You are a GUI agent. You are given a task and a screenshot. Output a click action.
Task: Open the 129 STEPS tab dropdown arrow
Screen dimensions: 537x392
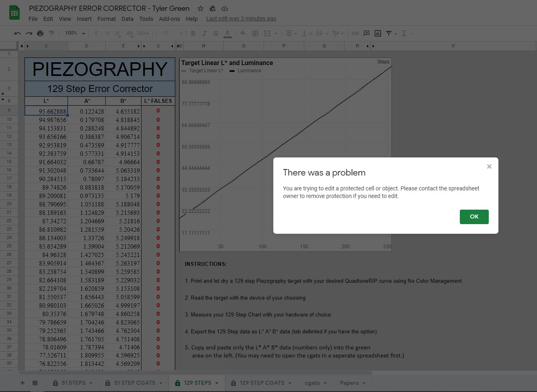tap(217, 383)
